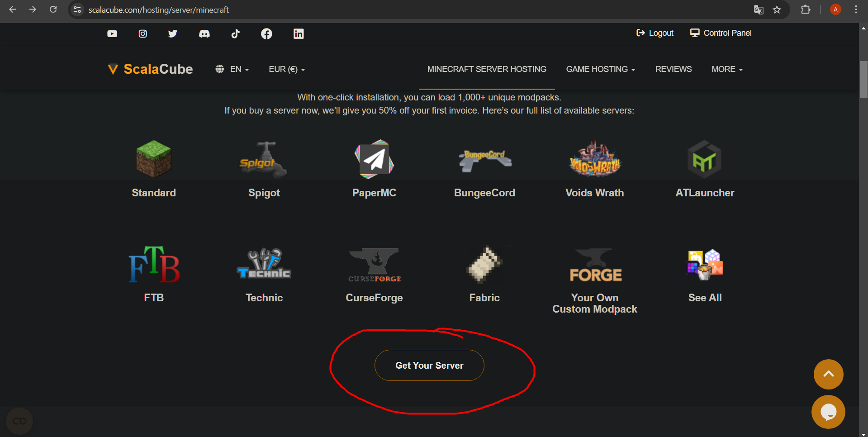Screen dimensions: 868x437
Task: Open ScalaCube's YouTube channel
Action: tap(112, 33)
